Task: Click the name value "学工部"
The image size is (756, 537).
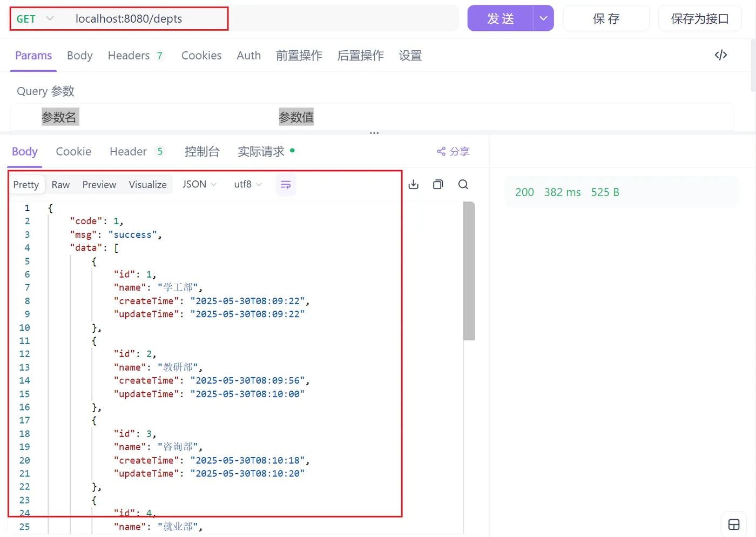Action: pyautogui.click(x=178, y=287)
